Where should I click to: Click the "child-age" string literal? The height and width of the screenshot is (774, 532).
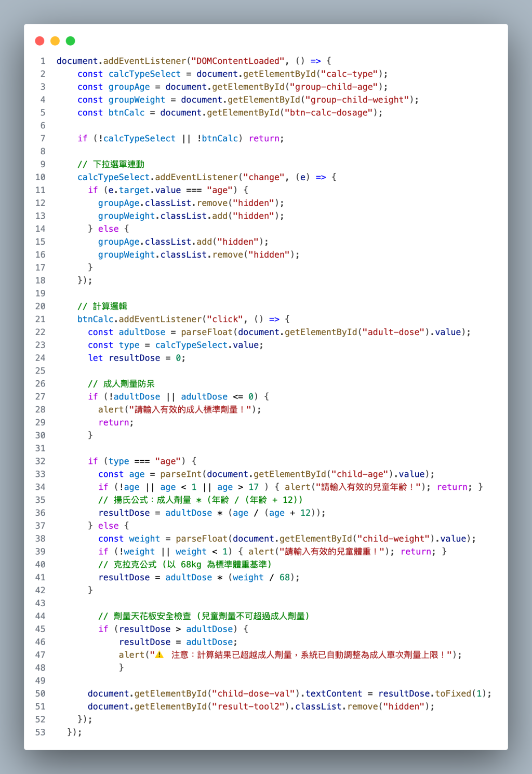[x=360, y=474]
